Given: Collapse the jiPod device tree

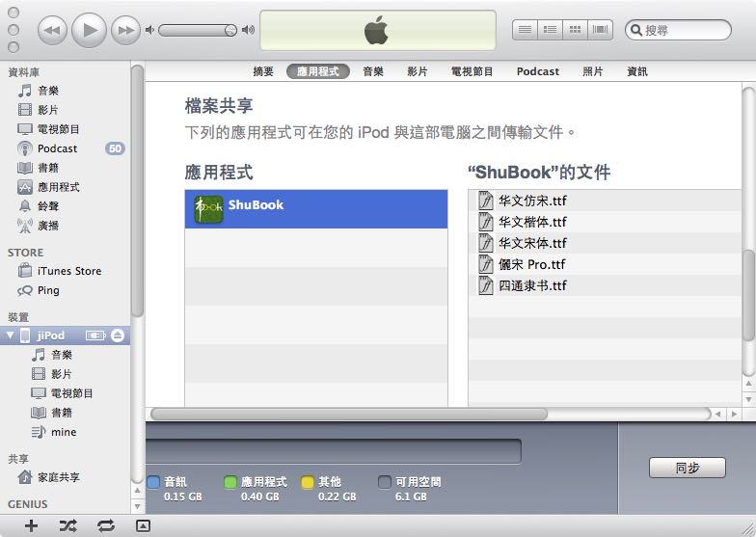Looking at the screenshot, I should tap(11, 336).
